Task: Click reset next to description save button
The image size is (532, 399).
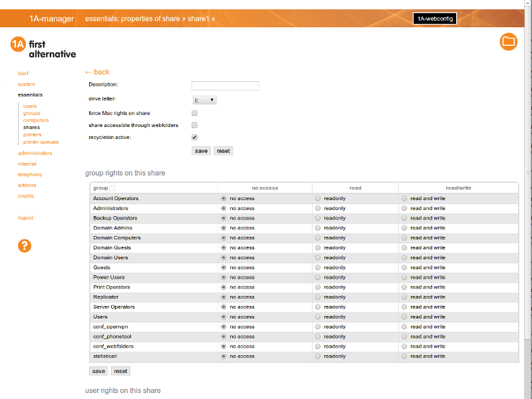Action: (223, 151)
